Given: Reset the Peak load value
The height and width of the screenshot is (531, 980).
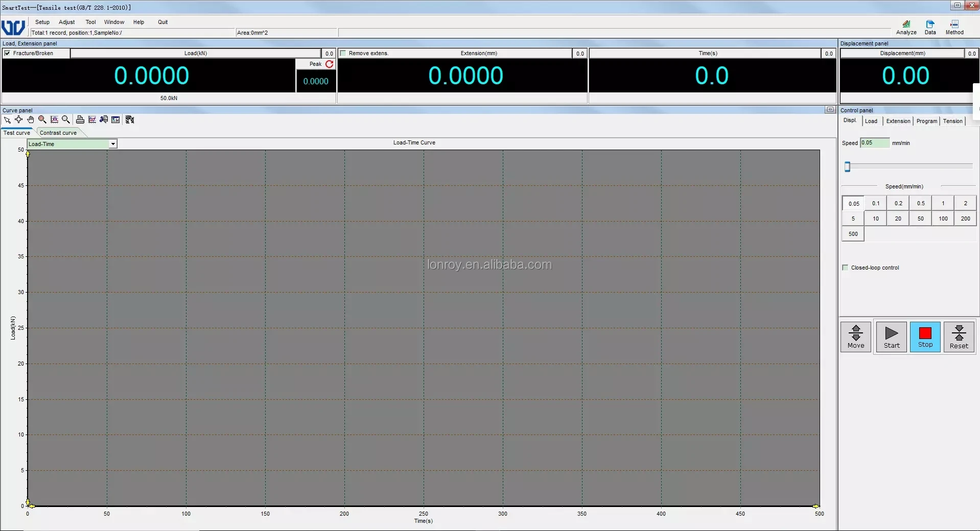Looking at the screenshot, I should pyautogui.click(x=330, y=64).
